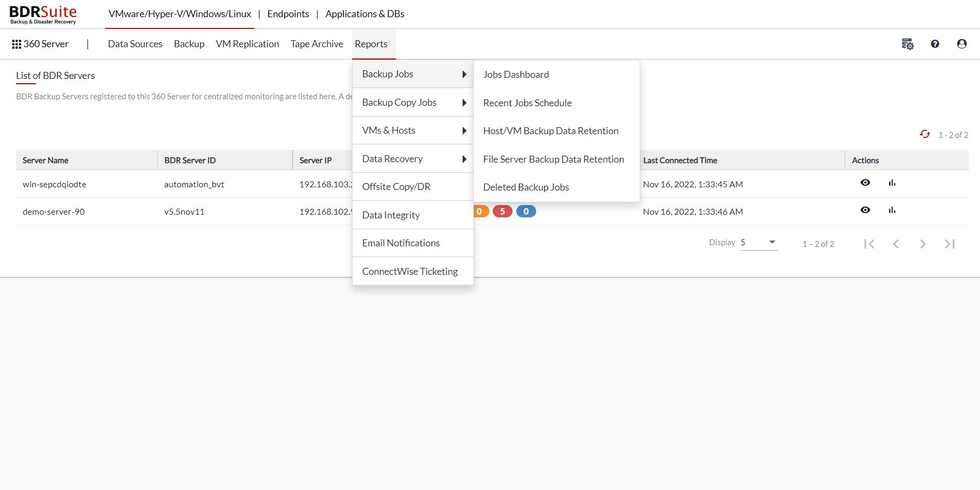Select Offsite Copy/DR from Reports menu
Image resolution: width=980 pixels, height=490 pixels.
(413, 187)
